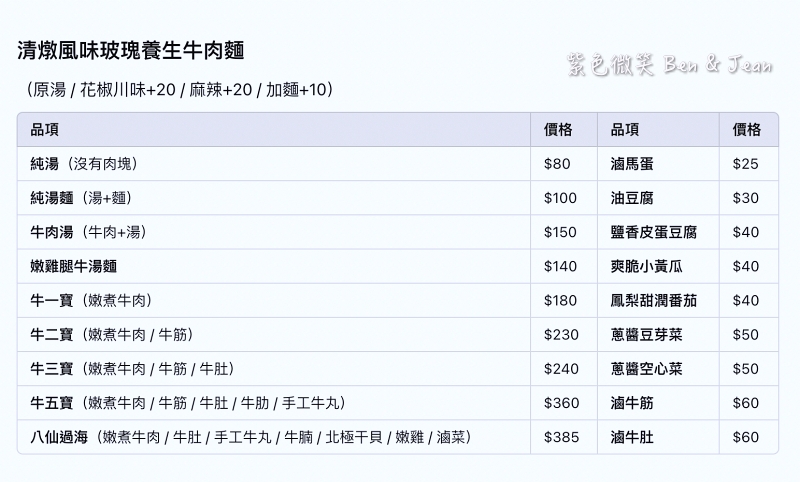Click the 鳳梨甜潤番茄 side dish
The image size is (800, 482).
[654, 300]
